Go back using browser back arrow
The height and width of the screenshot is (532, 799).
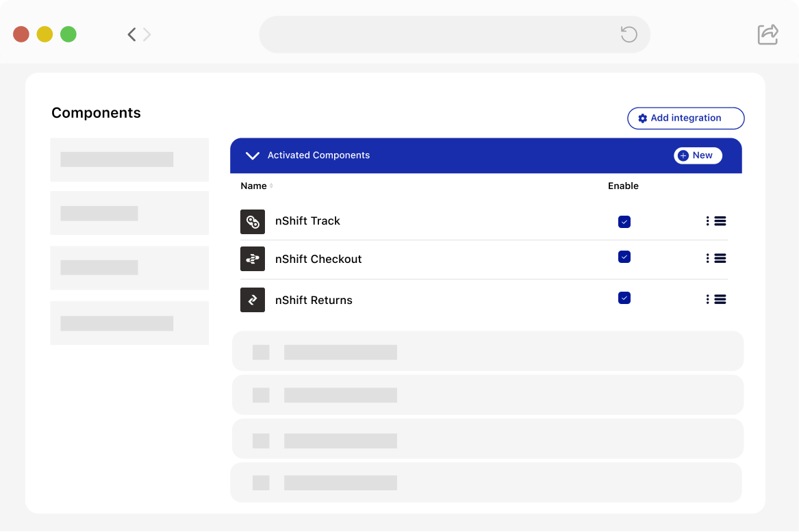tap(131, 34)
